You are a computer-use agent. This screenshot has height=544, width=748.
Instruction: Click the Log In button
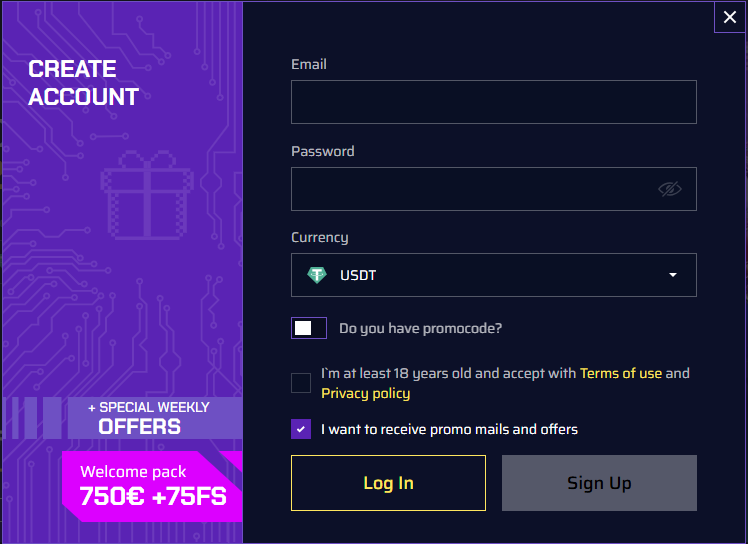point(388,483)
